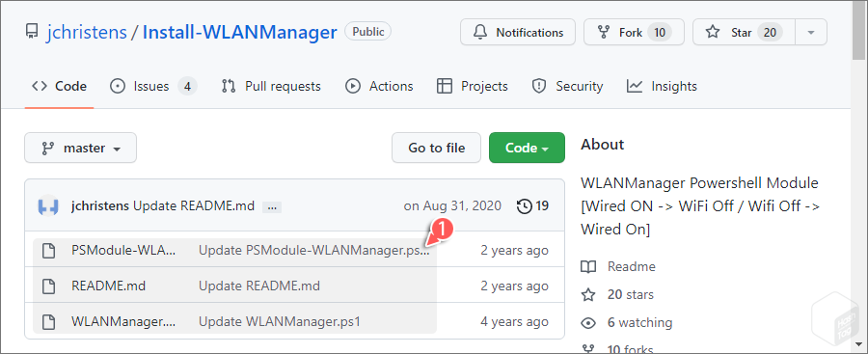Click the file icon beside WLANManager....
The height and width of the screenshot is (354, 868).
point(49,321)
